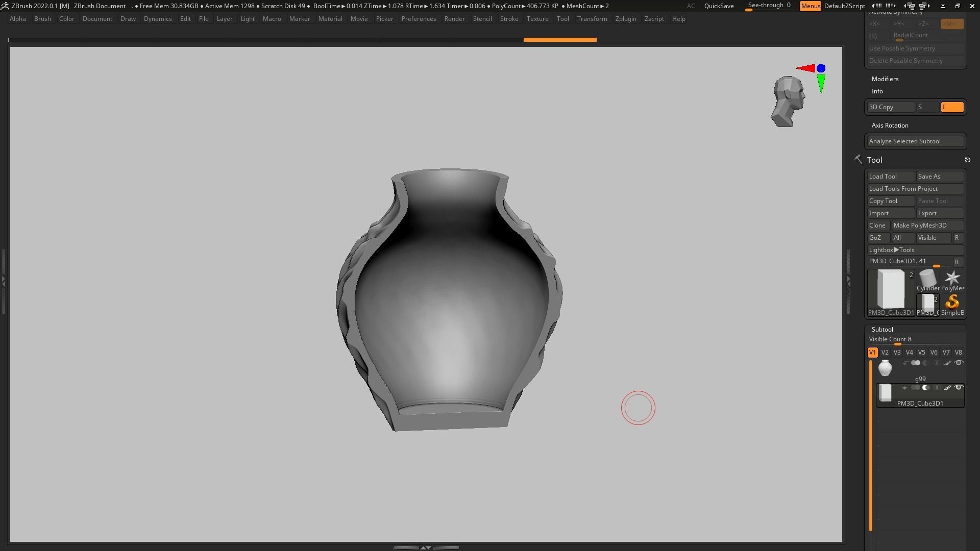Click PM3D_Cube3D1 difference boolean mode icon
This screenshot has height=551, width=980.
tap(926, 388)
